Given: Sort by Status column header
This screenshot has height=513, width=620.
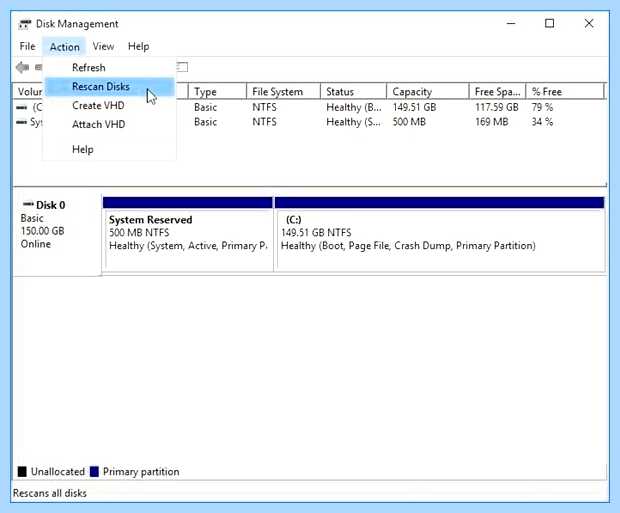Looking at the screenshot, I should pos(353,92).
